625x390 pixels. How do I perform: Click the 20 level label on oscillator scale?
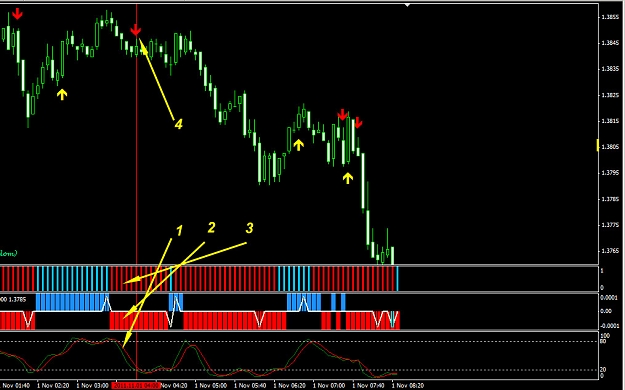[603, 370]
